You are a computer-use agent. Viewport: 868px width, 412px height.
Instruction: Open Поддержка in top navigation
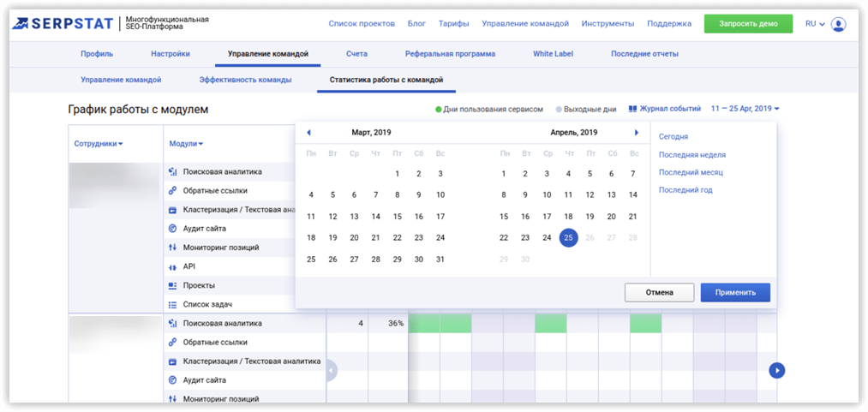pos(669,24)
